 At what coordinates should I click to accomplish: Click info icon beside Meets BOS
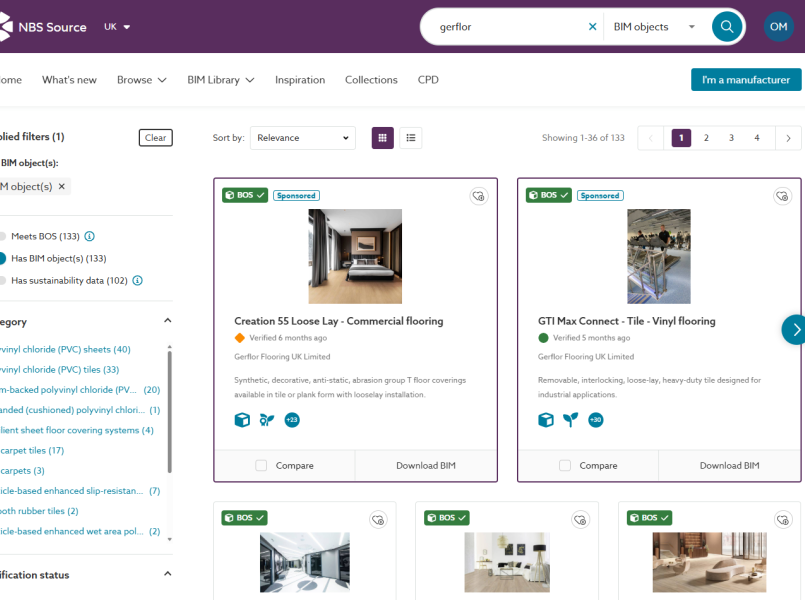click(90, 236)
